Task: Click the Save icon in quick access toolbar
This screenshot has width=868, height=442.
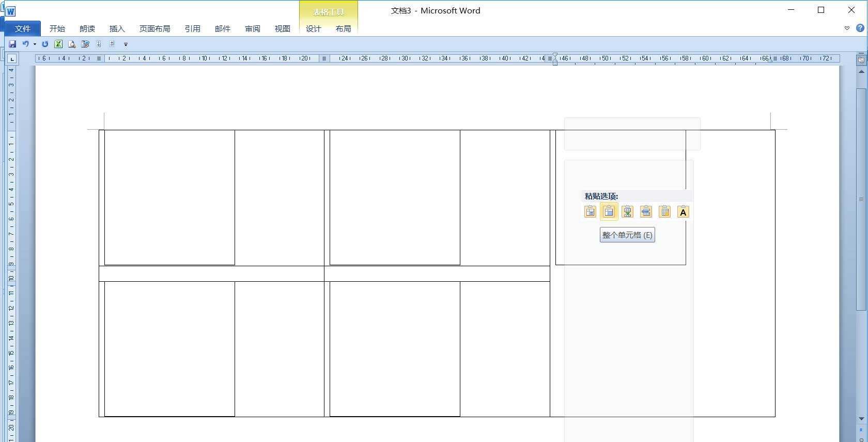Action: tap(12, 44)
